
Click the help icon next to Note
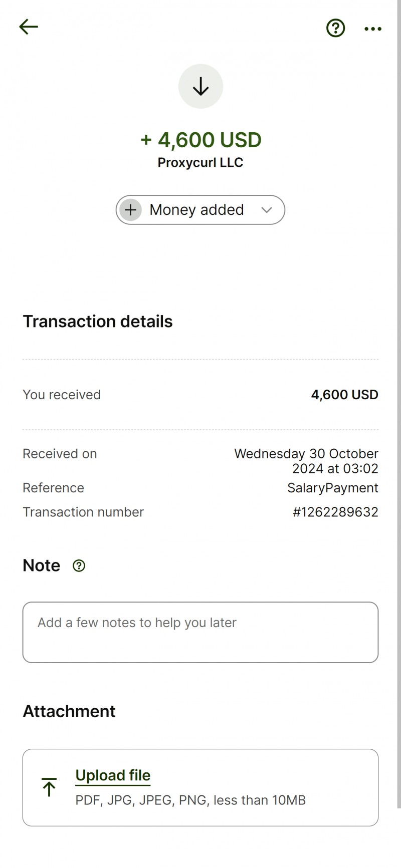click(79, 565)
